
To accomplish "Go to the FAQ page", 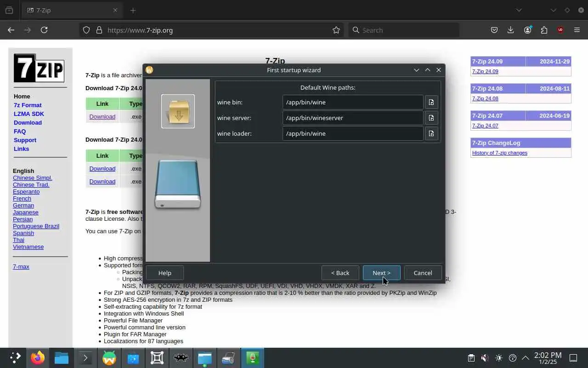I will point(20,131).
